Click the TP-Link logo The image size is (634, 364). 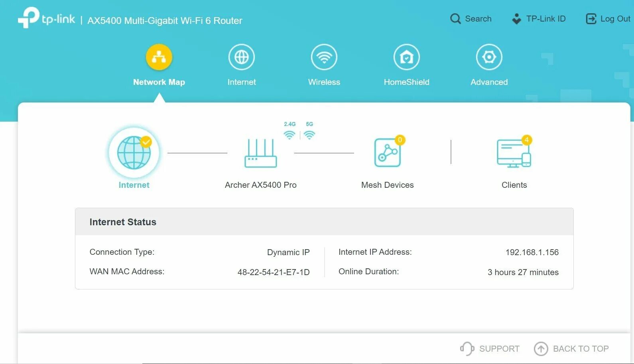click(46, 18)
